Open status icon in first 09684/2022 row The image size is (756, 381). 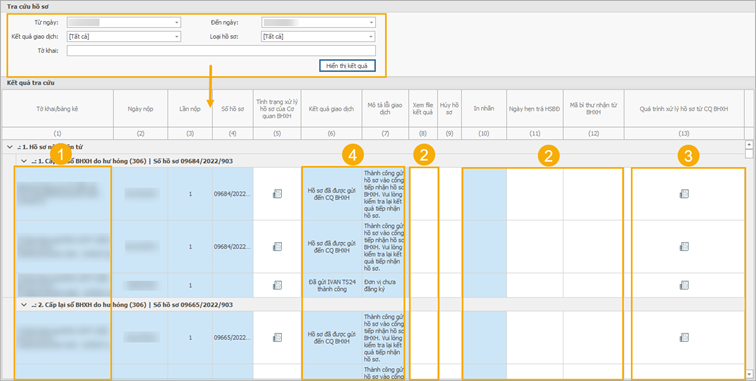[277, 194]
